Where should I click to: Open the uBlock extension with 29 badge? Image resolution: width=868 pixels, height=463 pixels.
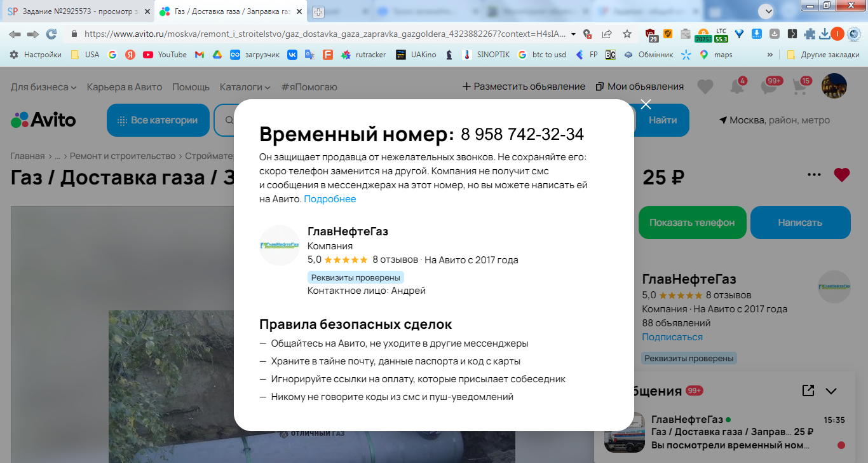click(x=651, y=34)
